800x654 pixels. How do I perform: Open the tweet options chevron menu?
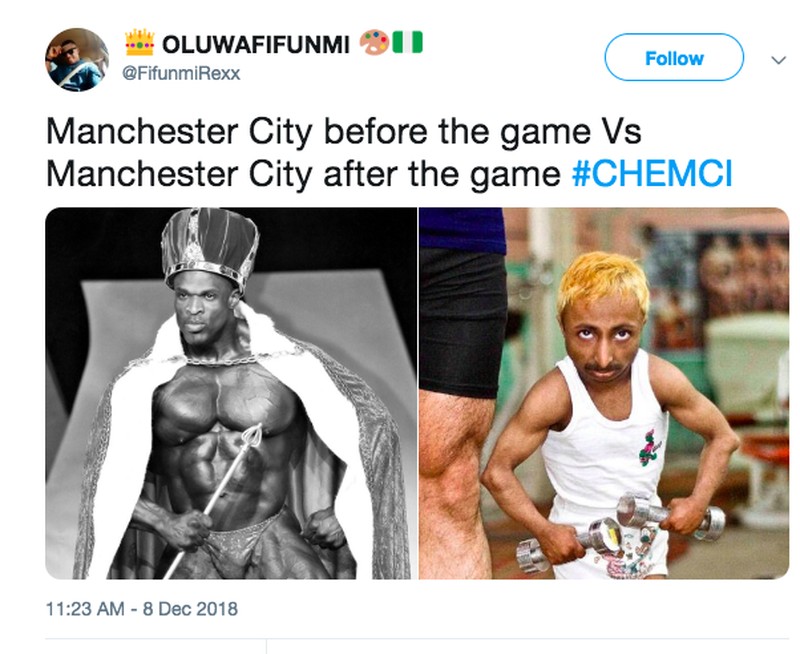(x=778, y=60)
